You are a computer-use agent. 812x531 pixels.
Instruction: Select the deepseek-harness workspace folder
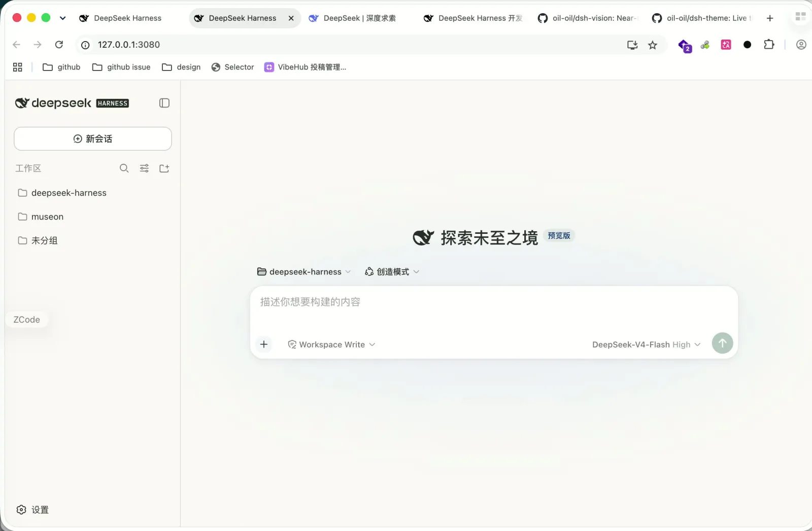93,193
